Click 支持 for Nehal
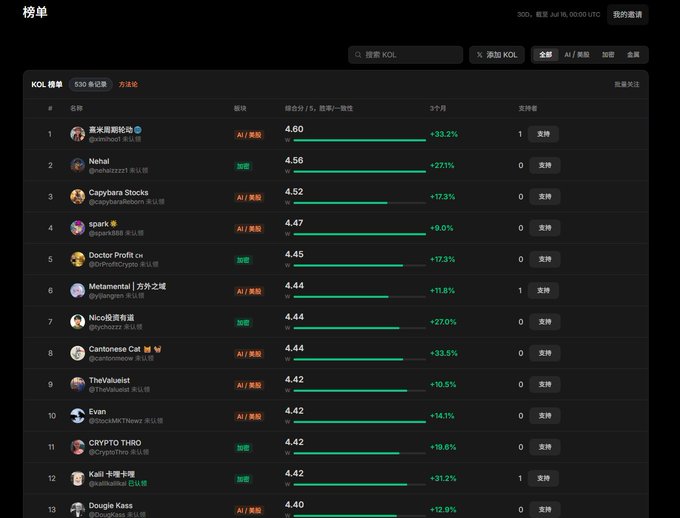This screenshot has width=680, height=518. (x=545, y=165)
